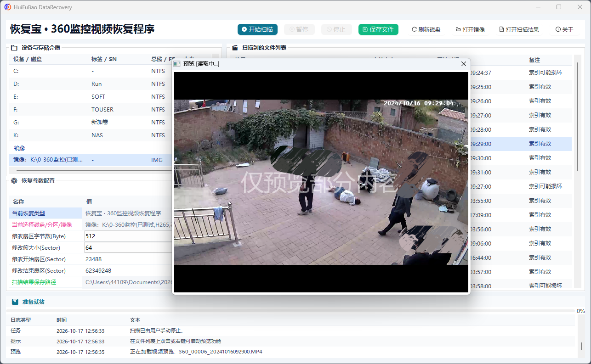Click the 当前恢复类型 row
Screen dimensions: 591x364
click(91, 213)
